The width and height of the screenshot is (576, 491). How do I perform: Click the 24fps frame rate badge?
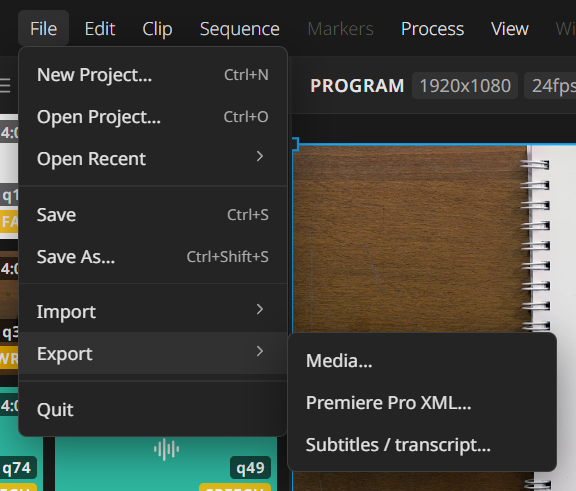551,86
